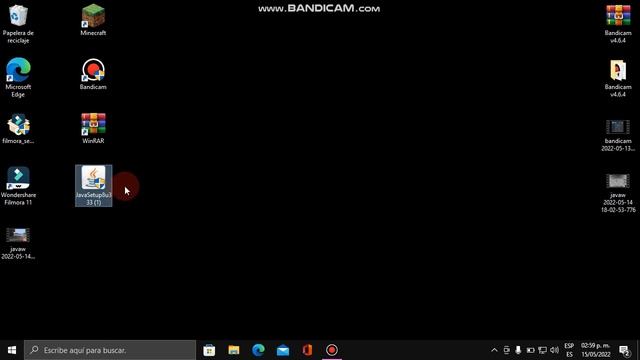Open Office from the taskbar
This screenshot has height=360, width=640.
click(x=307, y=350)
